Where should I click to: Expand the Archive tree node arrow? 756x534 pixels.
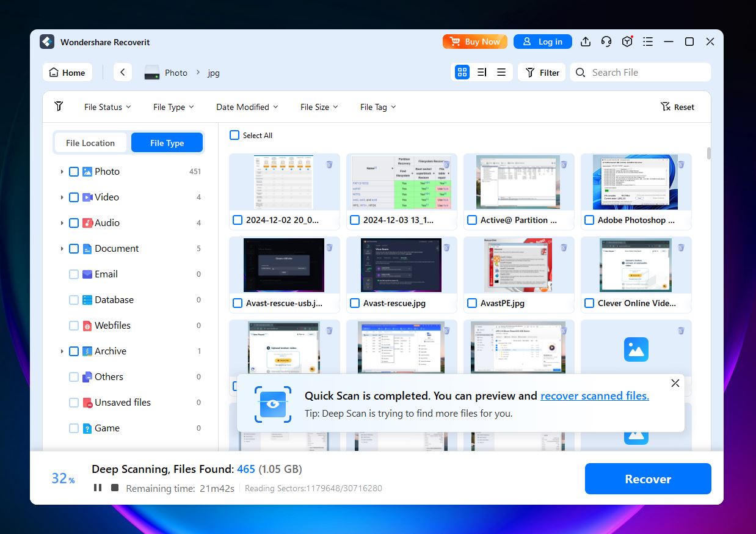tap(62, 351)
